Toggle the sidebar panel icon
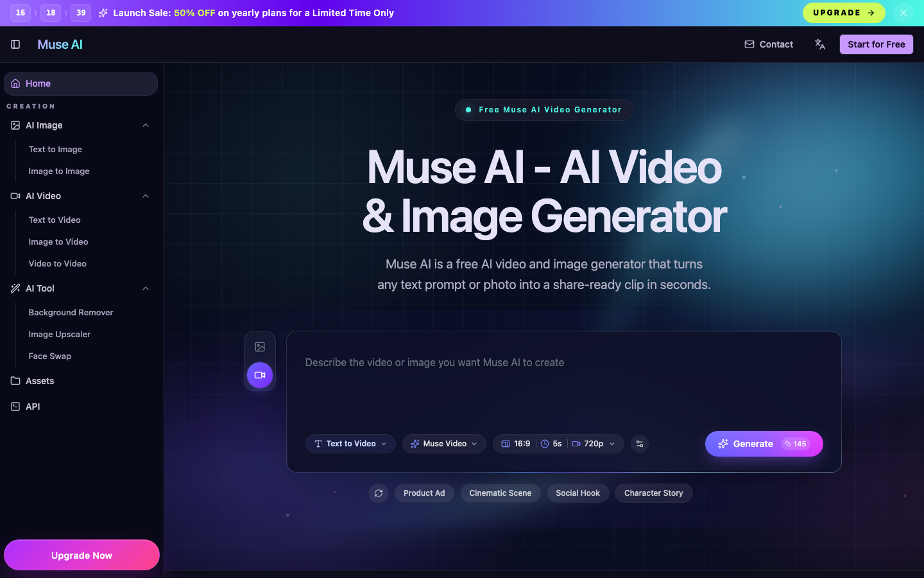The image size is (924, 578). pos(15,44)
